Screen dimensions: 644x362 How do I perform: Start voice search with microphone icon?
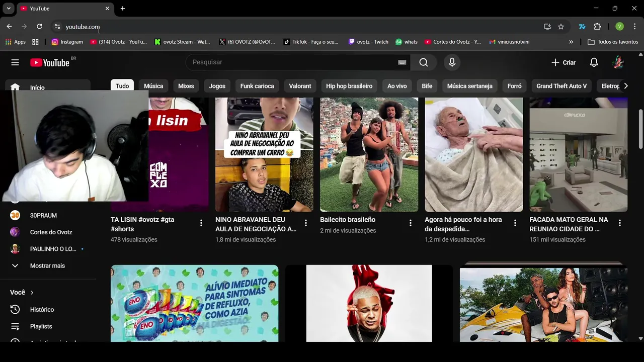[x=452, y=62]
